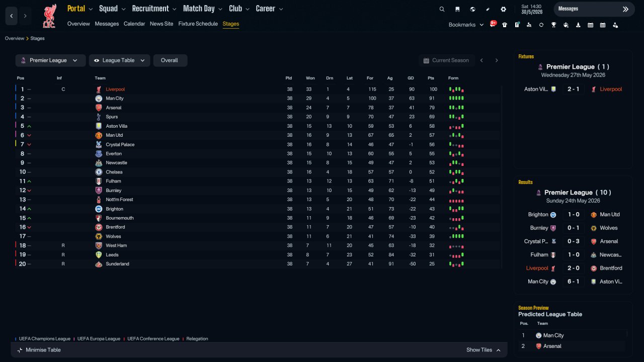Go forward with the right arrow button
The image size is (644, 362).
click(25, 16)
